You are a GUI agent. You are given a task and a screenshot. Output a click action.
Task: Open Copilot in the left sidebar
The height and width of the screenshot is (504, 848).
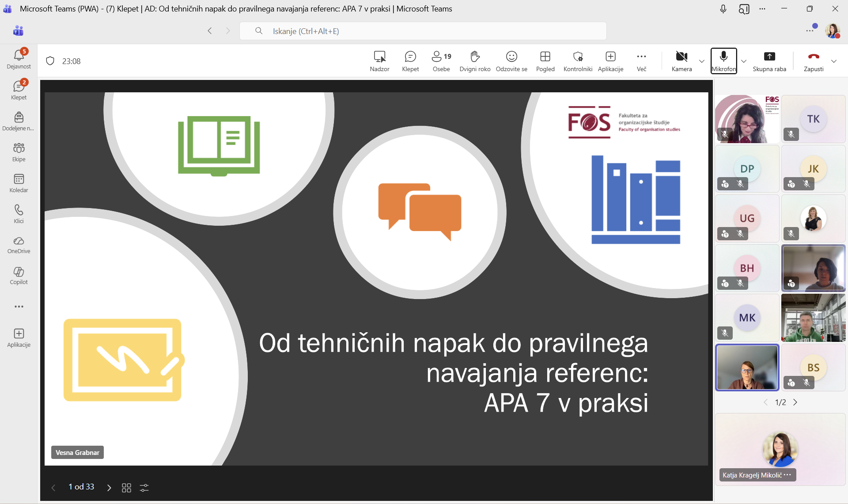tap(19, 275)
